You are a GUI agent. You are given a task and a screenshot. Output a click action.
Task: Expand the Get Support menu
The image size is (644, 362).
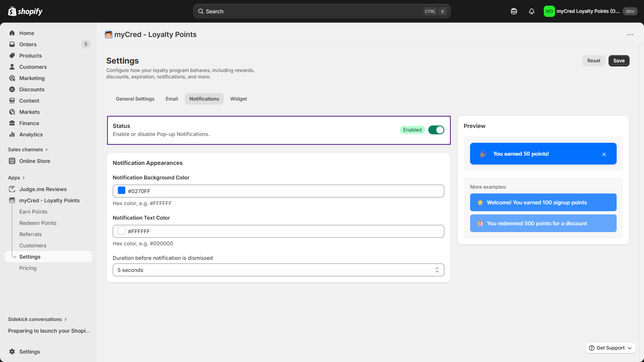click(610, 348)
